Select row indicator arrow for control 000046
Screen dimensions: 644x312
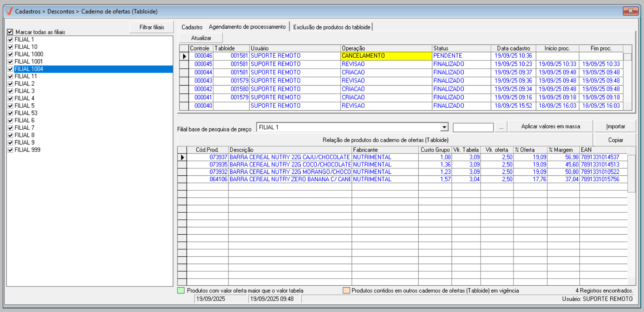(184, 56)
